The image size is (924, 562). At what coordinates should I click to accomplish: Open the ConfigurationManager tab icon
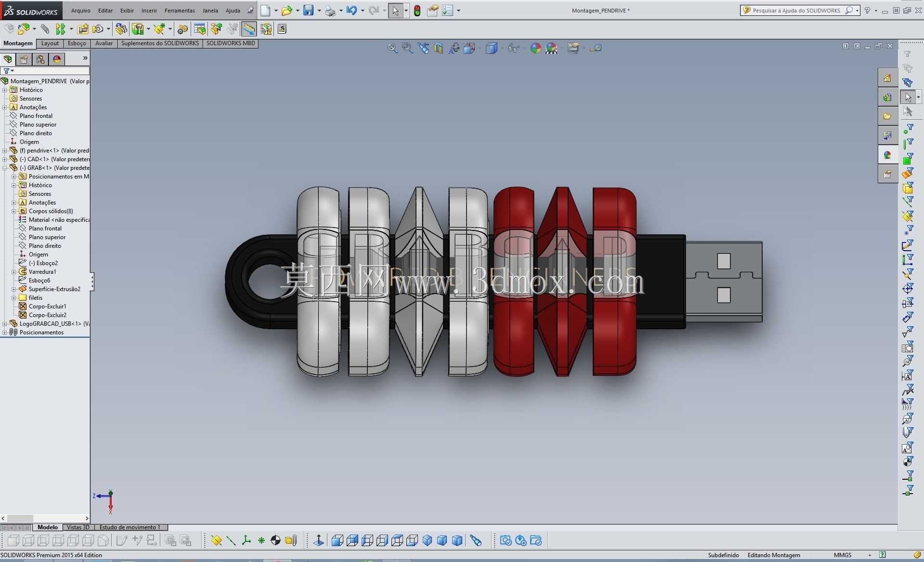tap(40, 59)
